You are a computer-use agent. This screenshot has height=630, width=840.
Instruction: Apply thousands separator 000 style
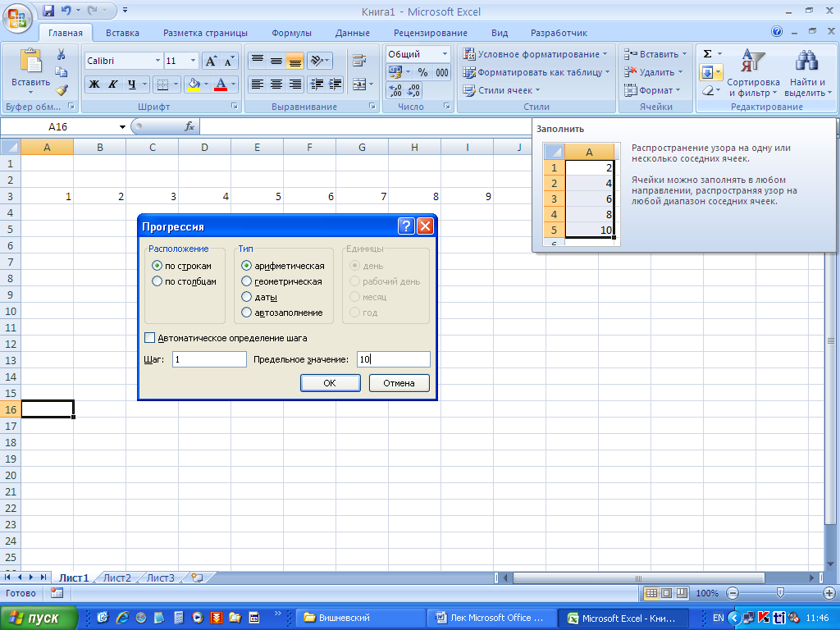[442, 72]
